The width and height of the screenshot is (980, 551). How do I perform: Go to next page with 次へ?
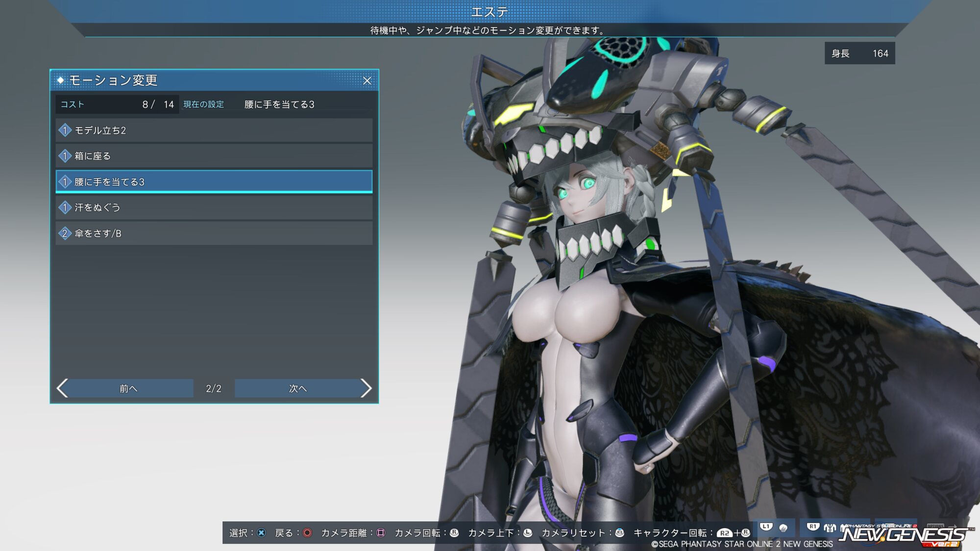tap(297, 388)
